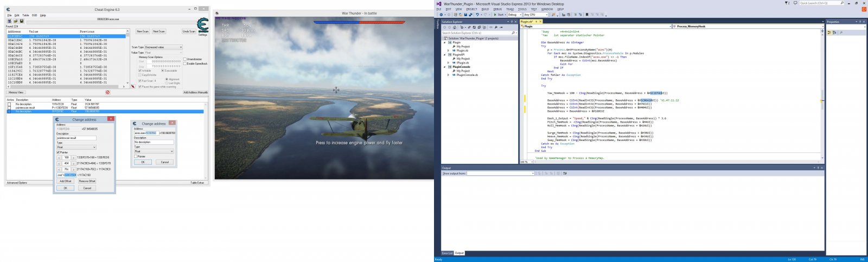Click the red arrow add-to-list icon in Cheat Engine
Screen dimensions: 868x262
(133, 86)
